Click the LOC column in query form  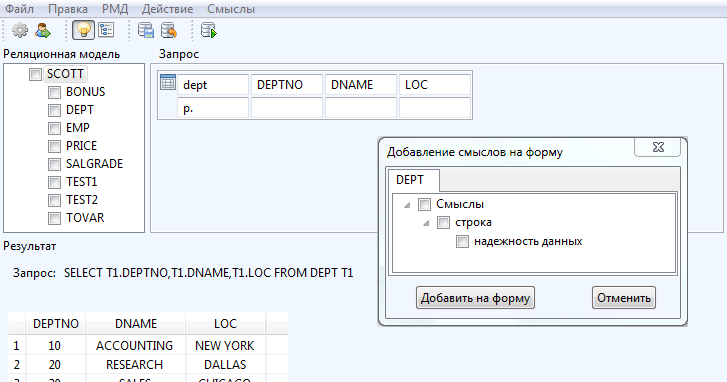point(434,85)
